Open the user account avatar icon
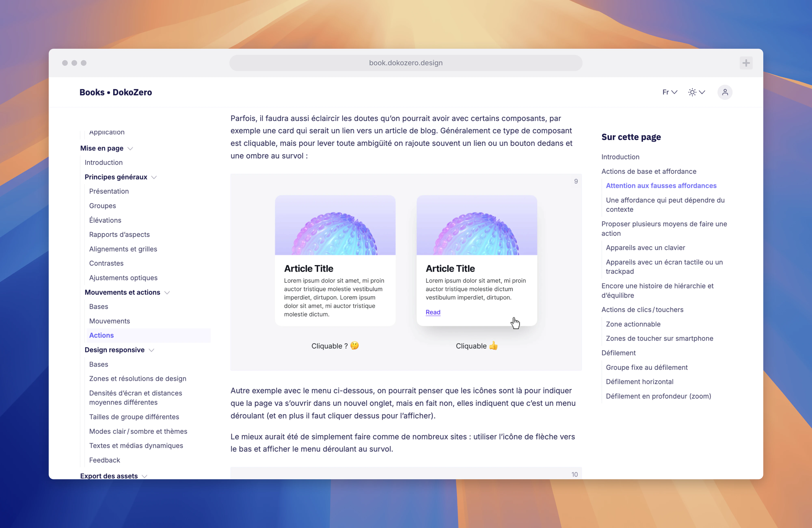The image size is (812, 528). coord(725,92)
